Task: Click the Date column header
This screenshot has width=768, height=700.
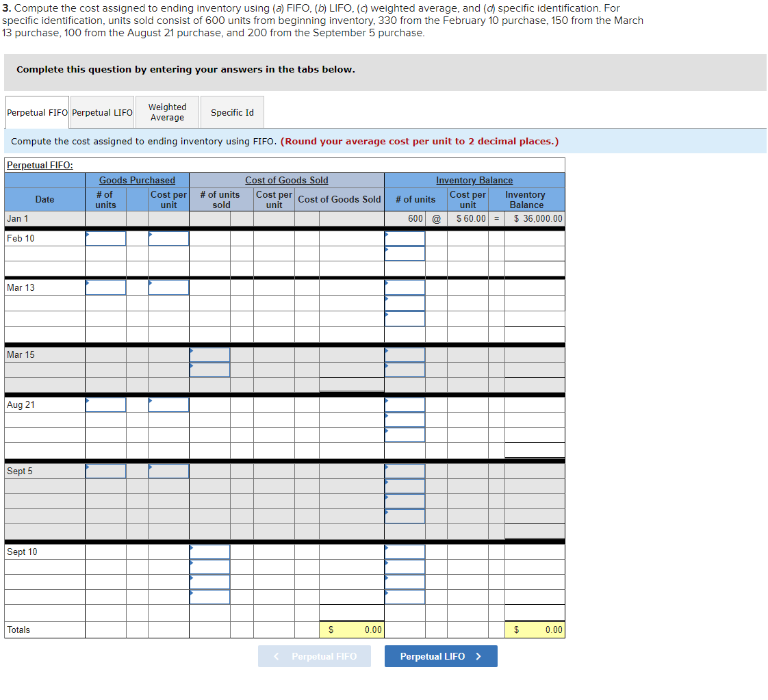Action: tap(45, 199)
